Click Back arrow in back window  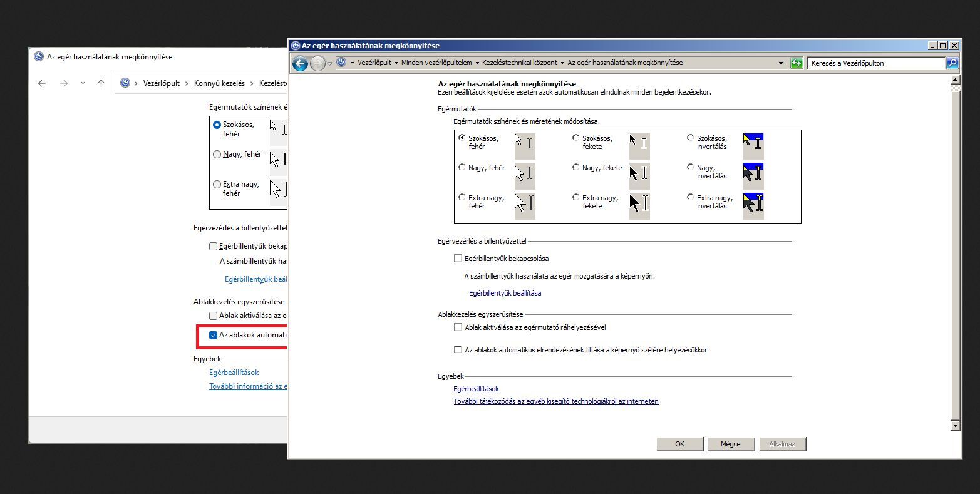[42, 83]
